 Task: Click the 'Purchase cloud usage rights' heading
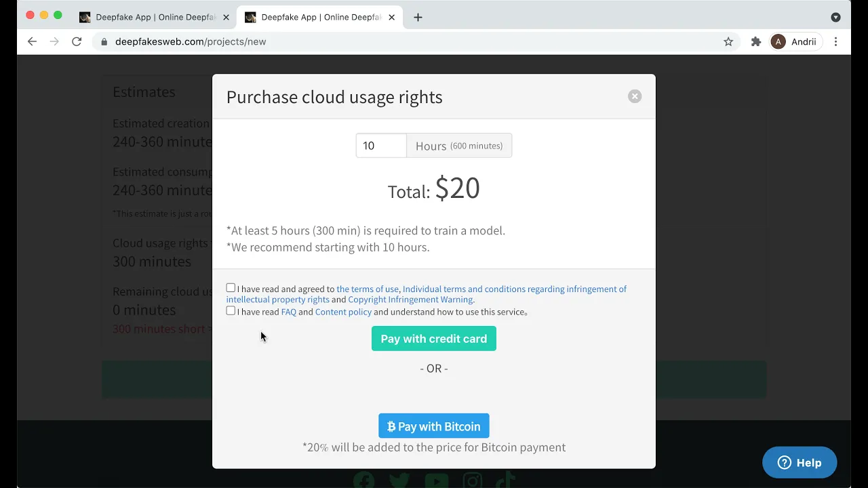[x=334, y=97]
